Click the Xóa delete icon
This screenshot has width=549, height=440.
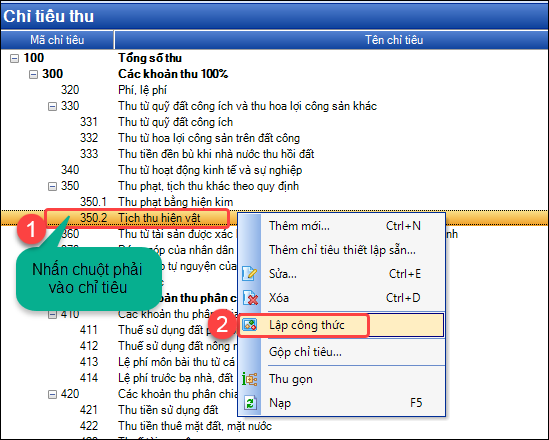pos(250,298)
